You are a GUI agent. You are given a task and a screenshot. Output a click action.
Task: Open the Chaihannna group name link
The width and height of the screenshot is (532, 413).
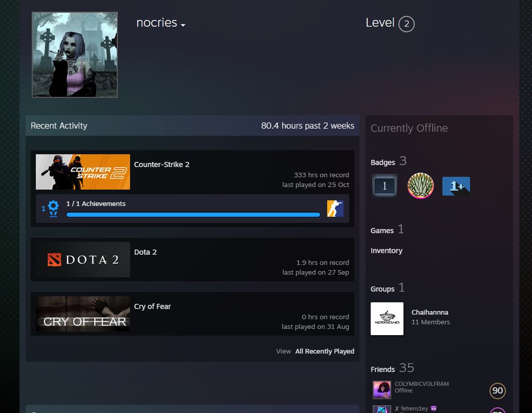[430, 312]
